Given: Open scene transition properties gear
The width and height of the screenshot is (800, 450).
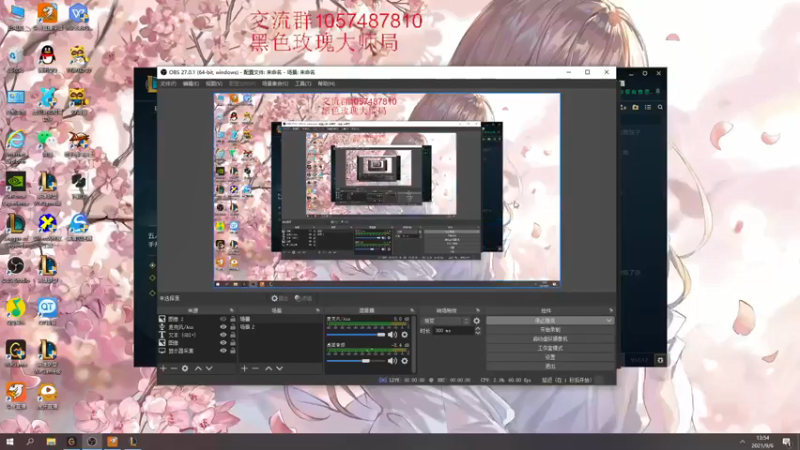Looking at the screenshot, I should [x=477, y=321].
